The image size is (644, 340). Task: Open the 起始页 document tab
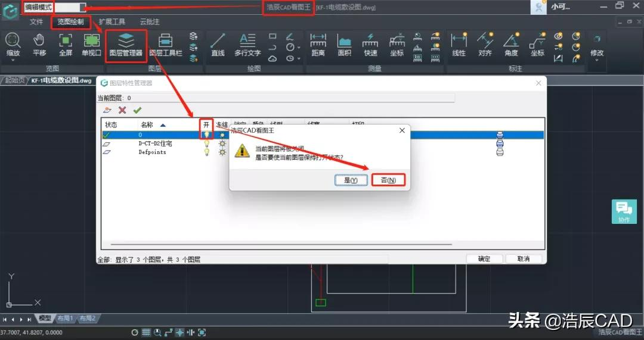(x=14, y=80)
